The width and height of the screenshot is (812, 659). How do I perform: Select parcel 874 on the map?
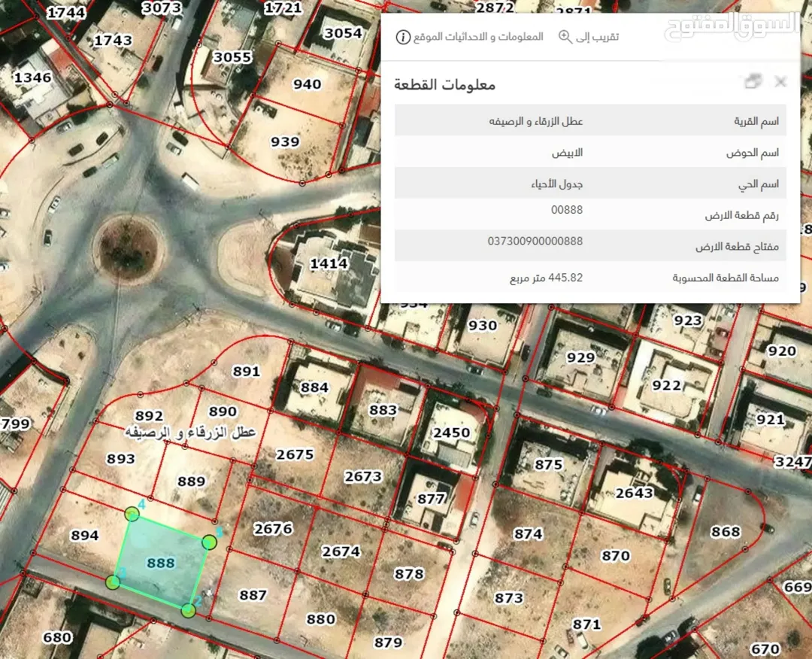[x=529, y=533]
